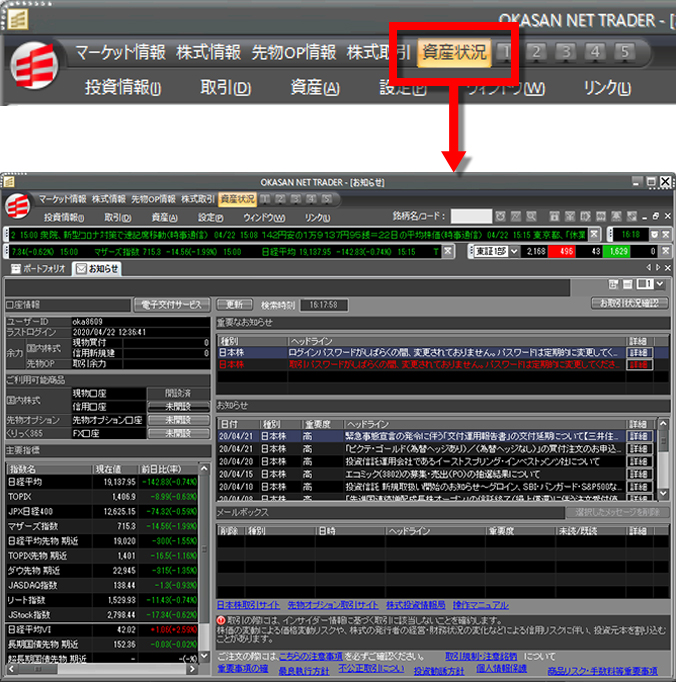The height and width of the screenshot is (682, 676).
Task: Minimize the inner child window
Action: click(x=645, y=216)
